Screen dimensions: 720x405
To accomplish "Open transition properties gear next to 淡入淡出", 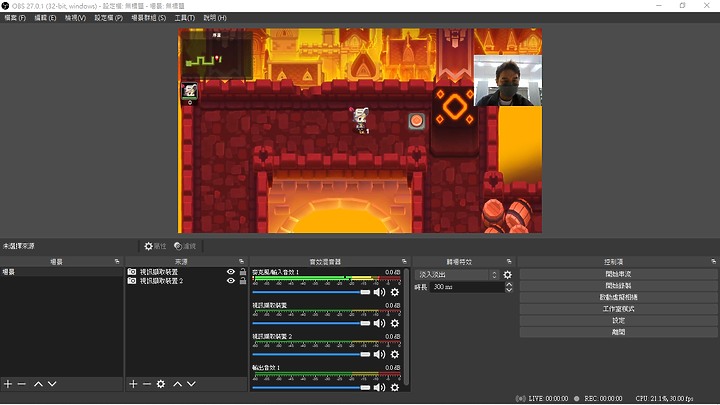I will pyautogui.click(x=507, y=275).
